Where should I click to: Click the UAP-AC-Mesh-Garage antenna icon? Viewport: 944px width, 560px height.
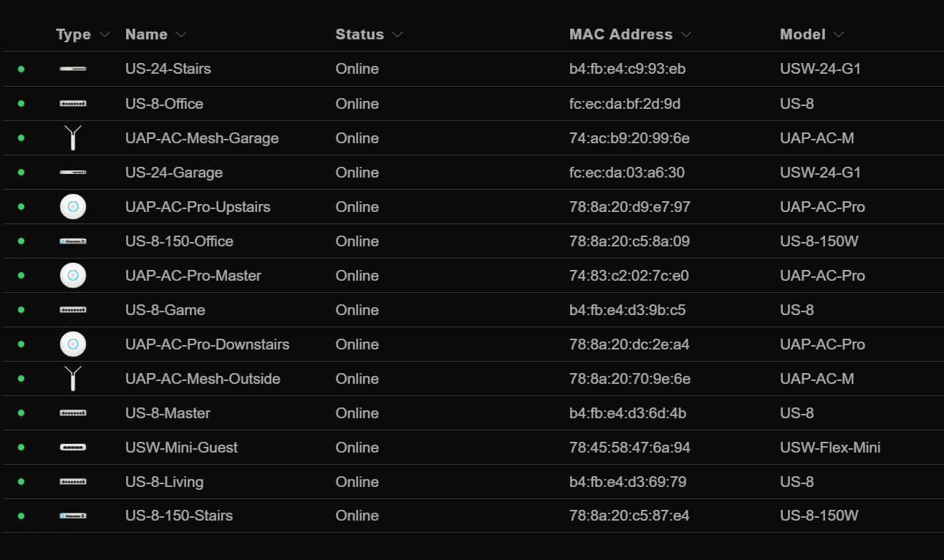[72, 137]
